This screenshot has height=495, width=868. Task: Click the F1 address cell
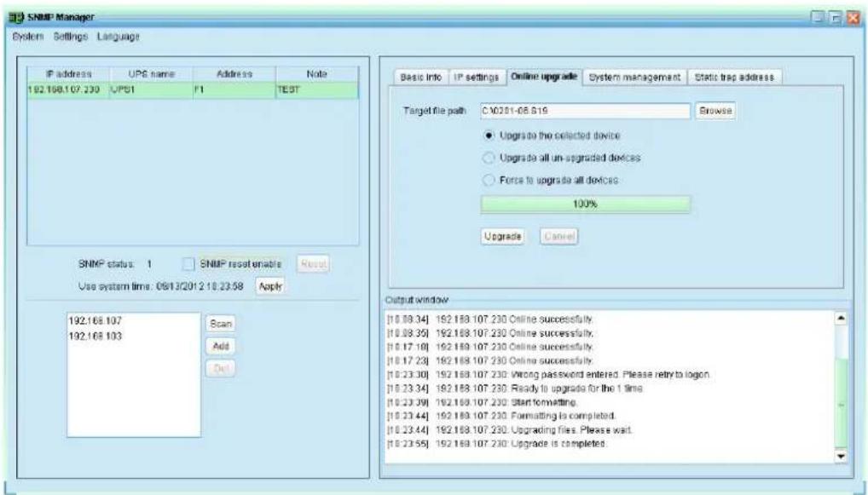[x=234, y=89]
